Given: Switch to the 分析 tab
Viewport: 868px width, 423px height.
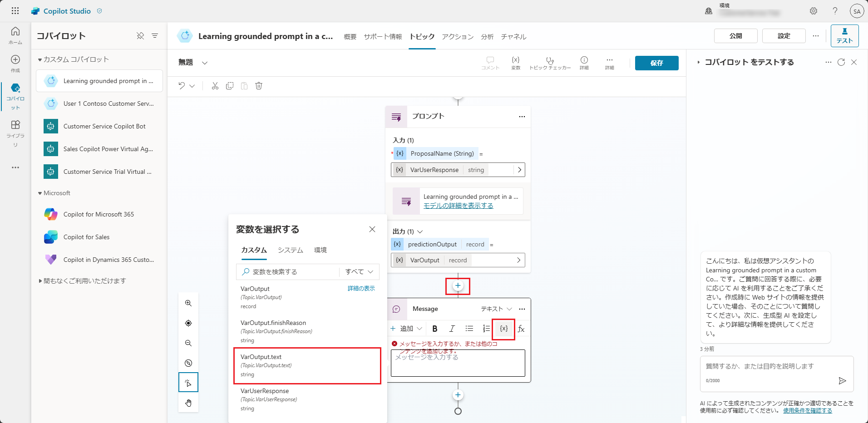Looking at the screenshot, I should click(x=487, y=37).
